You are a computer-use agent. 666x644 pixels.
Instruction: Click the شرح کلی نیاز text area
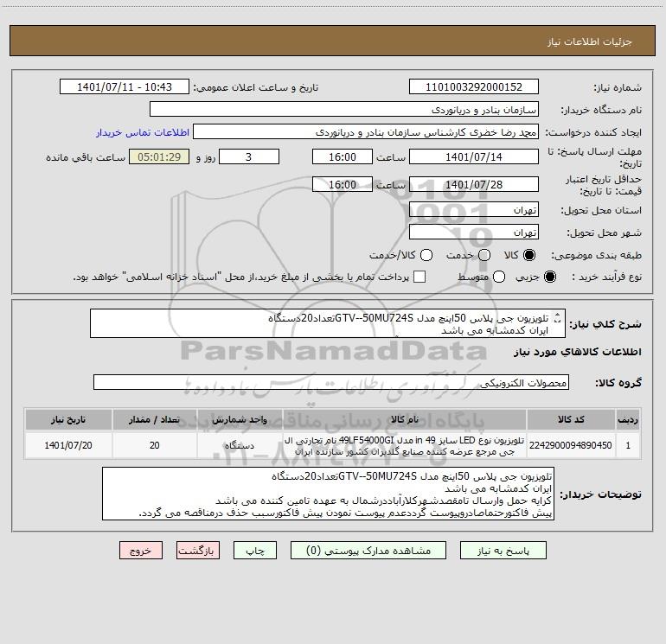328,323
